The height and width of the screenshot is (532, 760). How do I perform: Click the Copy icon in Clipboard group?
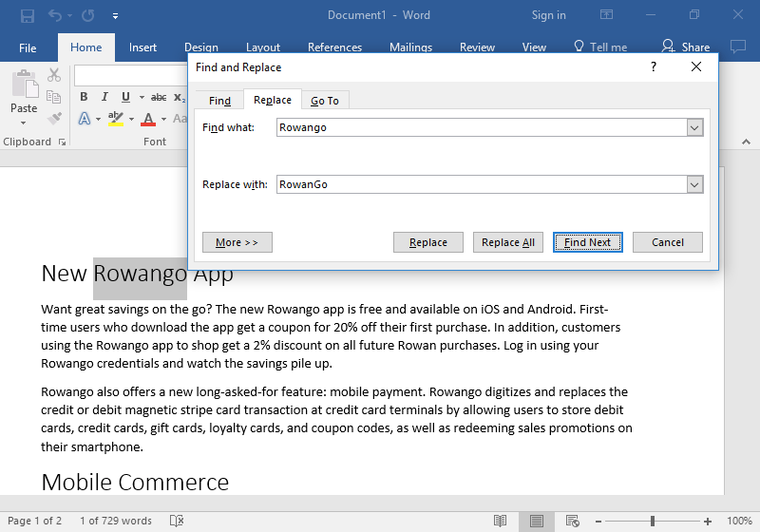pos(54,97)
